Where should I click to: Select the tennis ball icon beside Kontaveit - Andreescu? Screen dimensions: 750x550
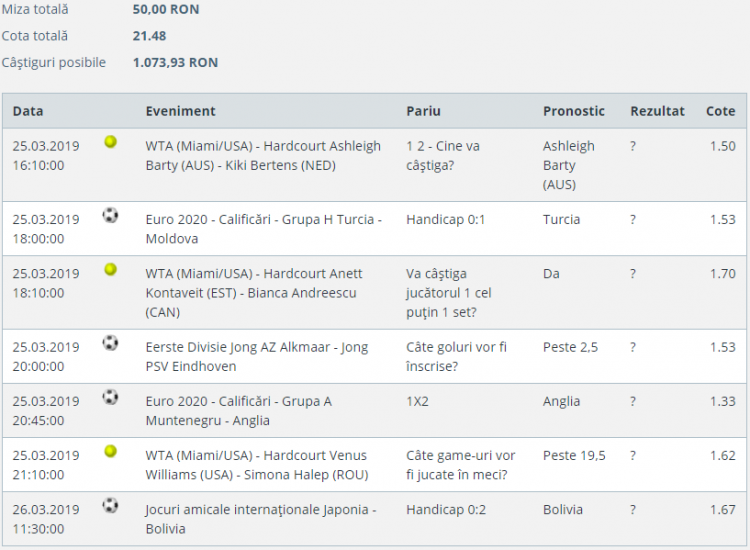[x=110, y=270]
